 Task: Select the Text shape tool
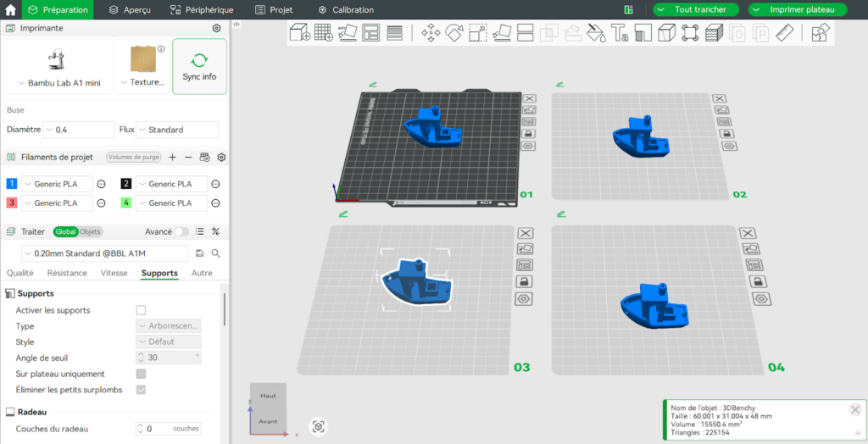pyautogui.click(x=620, y=33)
